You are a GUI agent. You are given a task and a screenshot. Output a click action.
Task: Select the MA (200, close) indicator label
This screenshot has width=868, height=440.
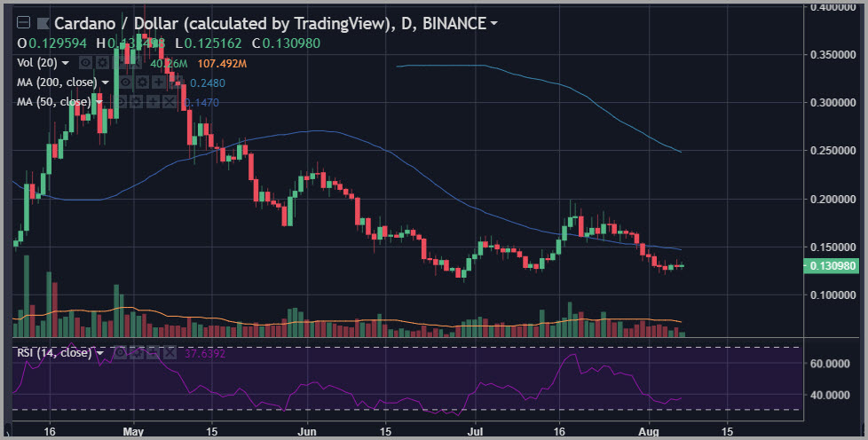click(x=57, y=82)
